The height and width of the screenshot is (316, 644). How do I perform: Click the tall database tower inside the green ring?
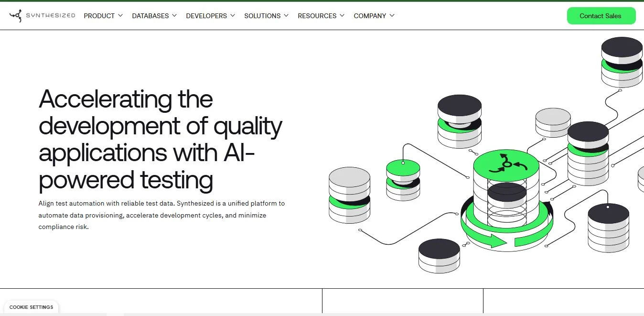click(505, 201)
